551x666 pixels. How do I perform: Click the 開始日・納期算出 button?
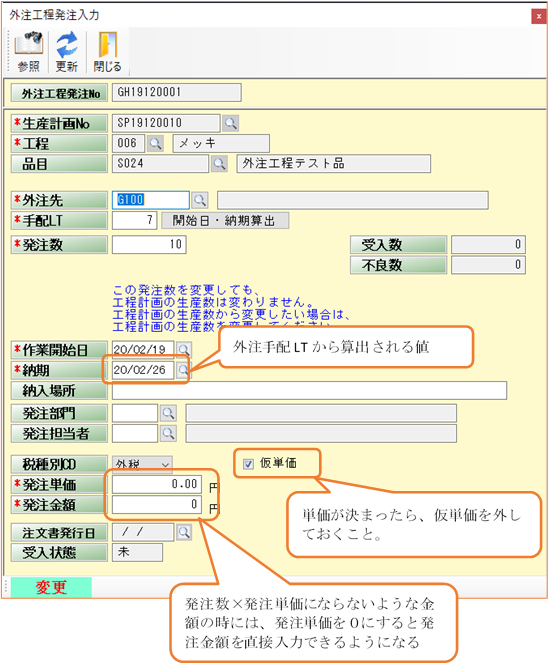pos(225,221)
